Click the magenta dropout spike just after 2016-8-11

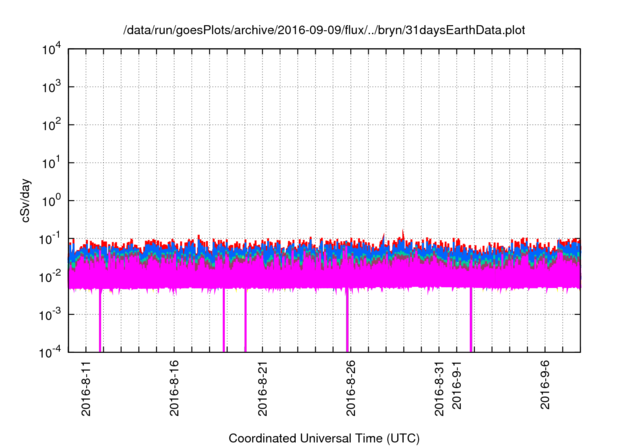point(100,320)
